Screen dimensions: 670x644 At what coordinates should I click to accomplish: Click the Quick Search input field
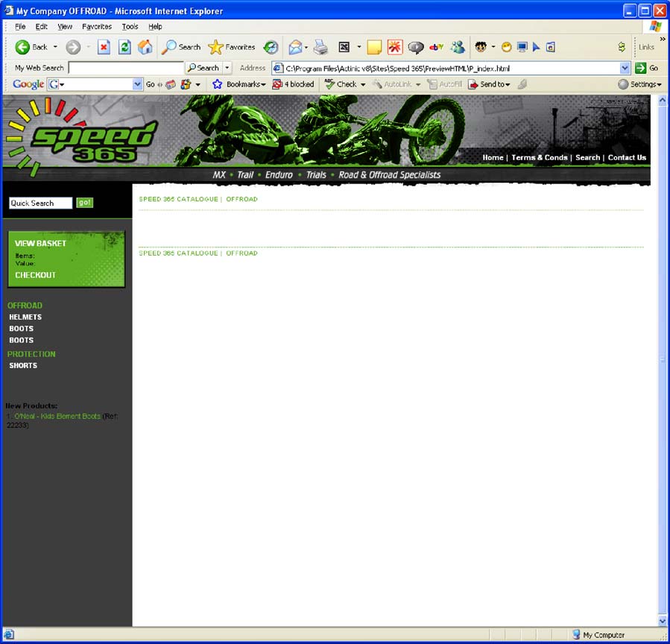point(40,203)
